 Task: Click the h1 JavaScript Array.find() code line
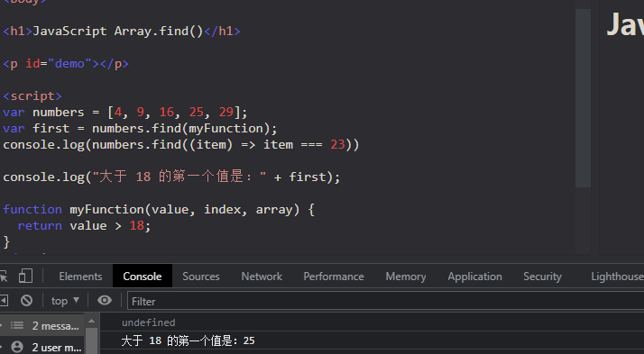(122, 32)
